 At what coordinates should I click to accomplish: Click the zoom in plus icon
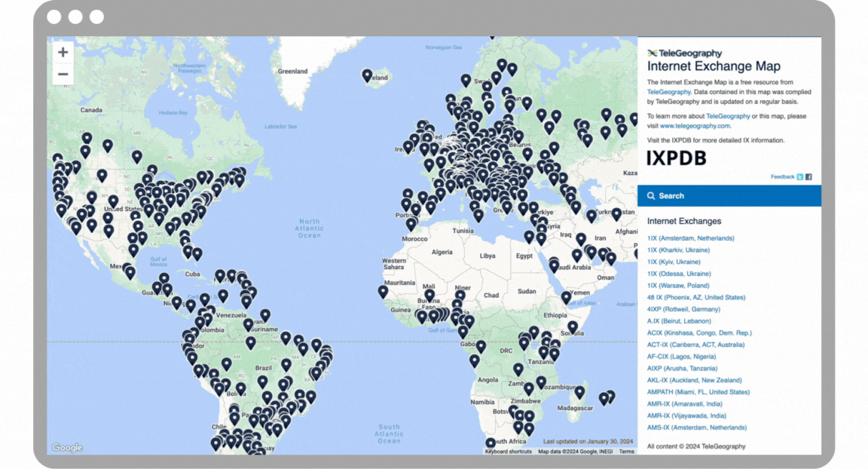point(63,51)
